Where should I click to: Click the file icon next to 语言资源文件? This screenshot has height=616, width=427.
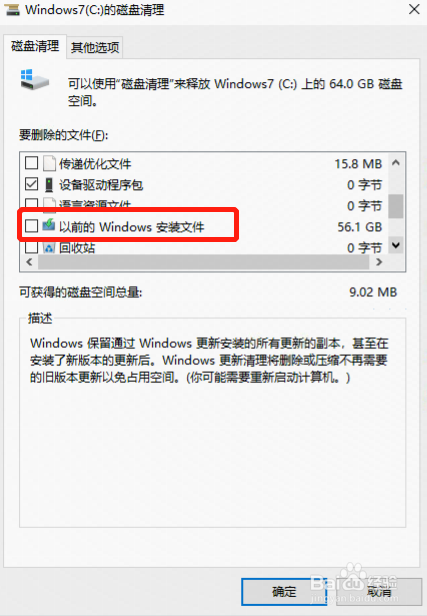(x=49, y=203)
